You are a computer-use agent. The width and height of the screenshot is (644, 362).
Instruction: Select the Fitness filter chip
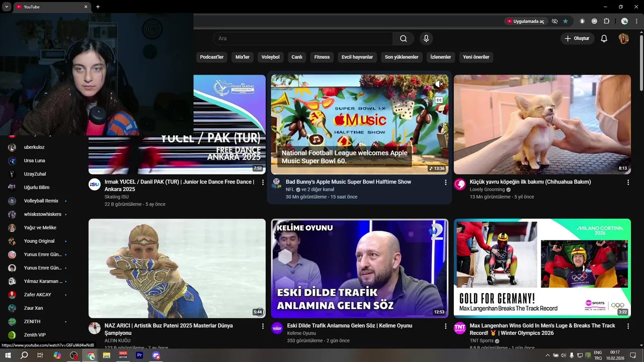tap(322, 57)
